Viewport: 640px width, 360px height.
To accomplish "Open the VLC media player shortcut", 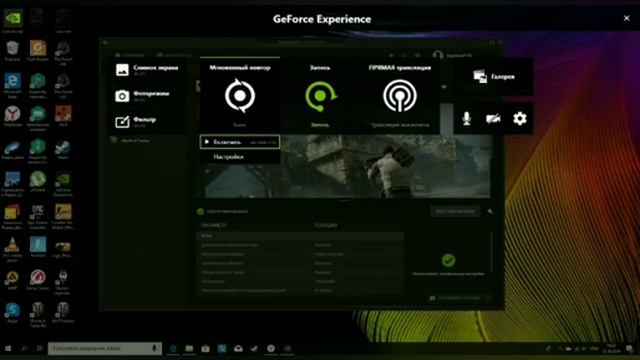I will (x=12, y=249).
